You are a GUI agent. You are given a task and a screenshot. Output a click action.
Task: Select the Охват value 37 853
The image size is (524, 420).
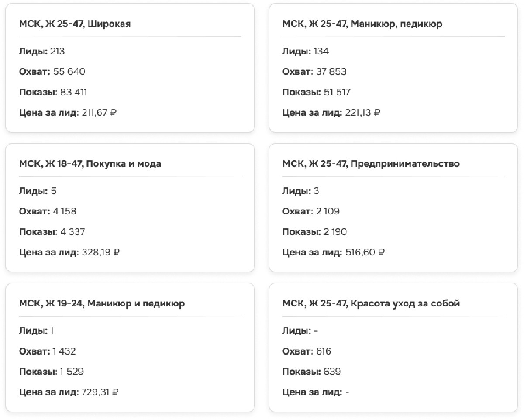331,72
